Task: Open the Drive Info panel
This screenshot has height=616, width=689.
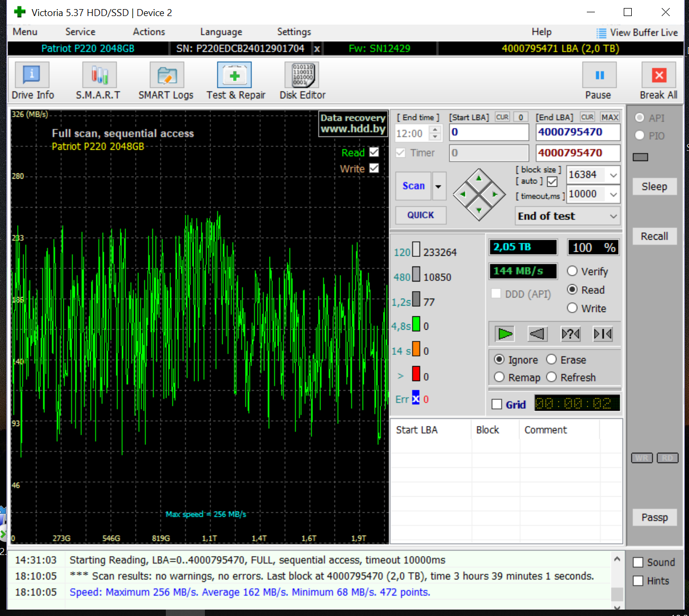Action: point(32,75)
